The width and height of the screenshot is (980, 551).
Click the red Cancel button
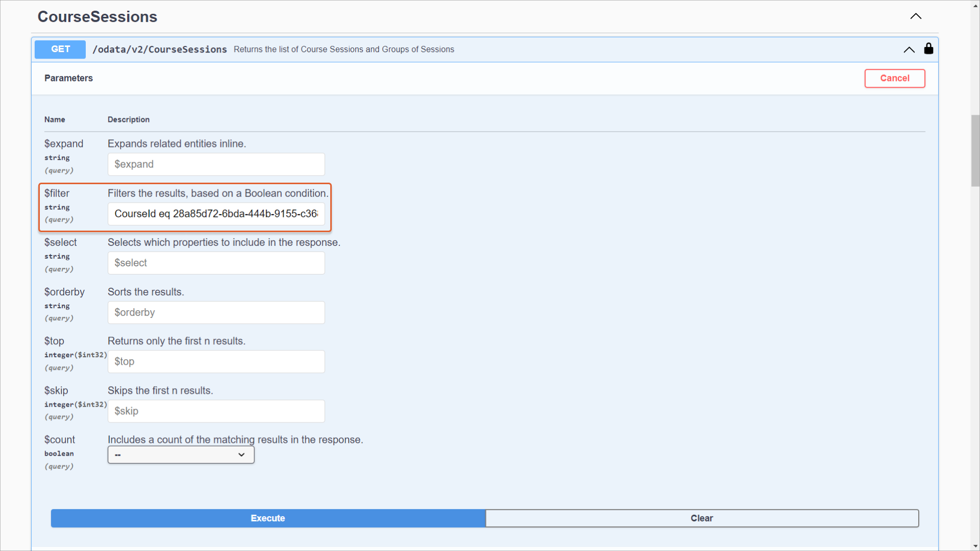click(x=894, y=78)
